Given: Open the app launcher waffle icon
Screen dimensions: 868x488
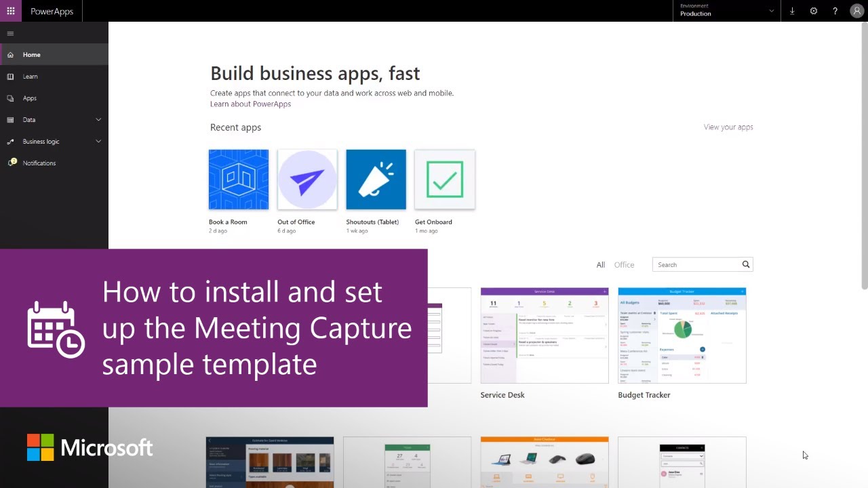Looking at the screenshot, I should 11,11.
